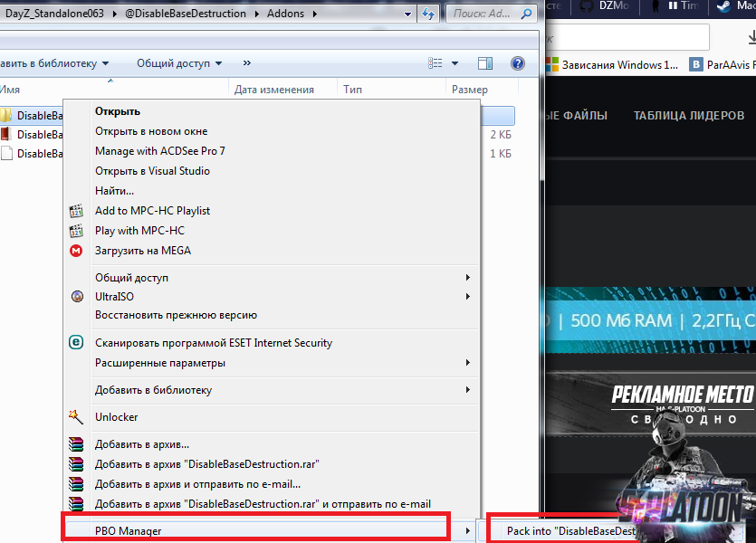Click the MPC-HC icon beside Add to Playlist
This screenshot has width=756, height=543.
[x=76, y=211]
